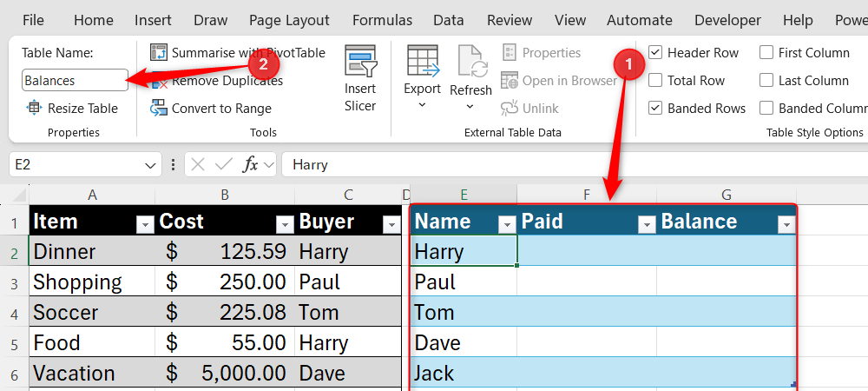Open the File tab
This screenshot has height=391, width=868.
point(34,21)
